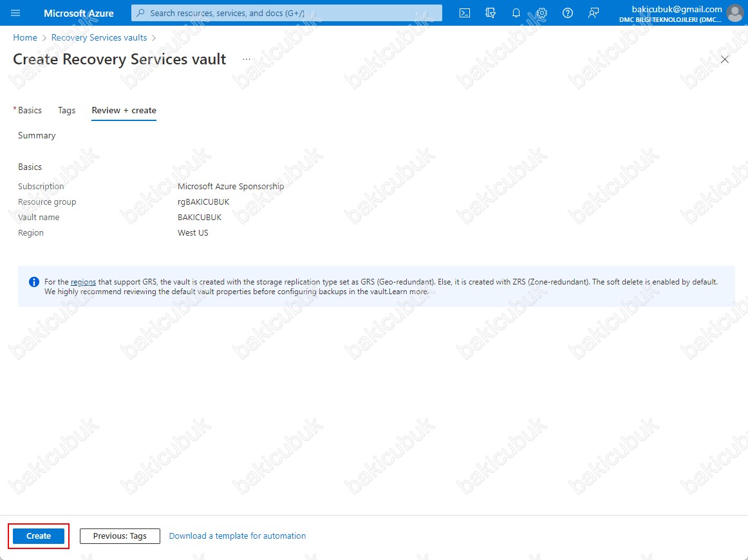
Task: Open the Help question mark icon
Action: click(568, 13)
